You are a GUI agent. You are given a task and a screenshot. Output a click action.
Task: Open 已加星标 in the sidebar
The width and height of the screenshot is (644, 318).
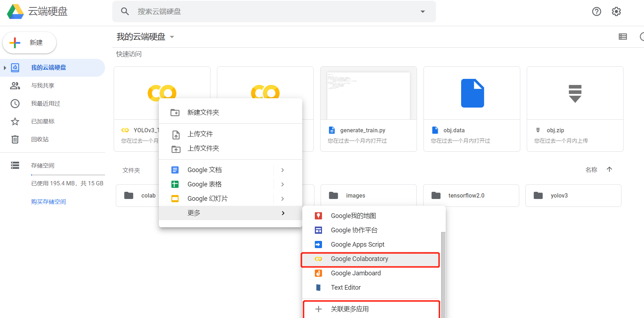[52, 122]
